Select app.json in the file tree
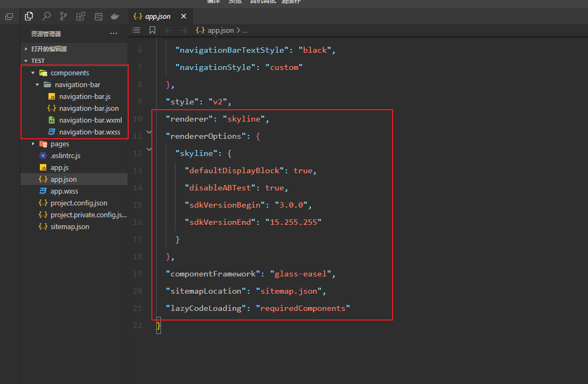588x384 pixels. [x=74, y=179]
